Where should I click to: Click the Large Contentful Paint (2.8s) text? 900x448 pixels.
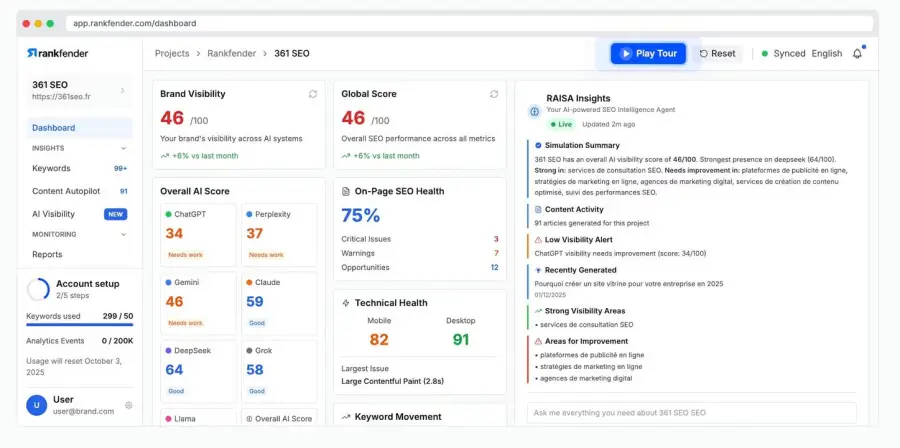tap(393, 381)
